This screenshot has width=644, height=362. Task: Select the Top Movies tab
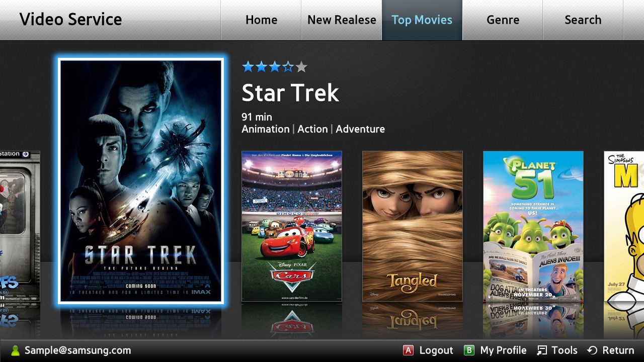(422, 20)
